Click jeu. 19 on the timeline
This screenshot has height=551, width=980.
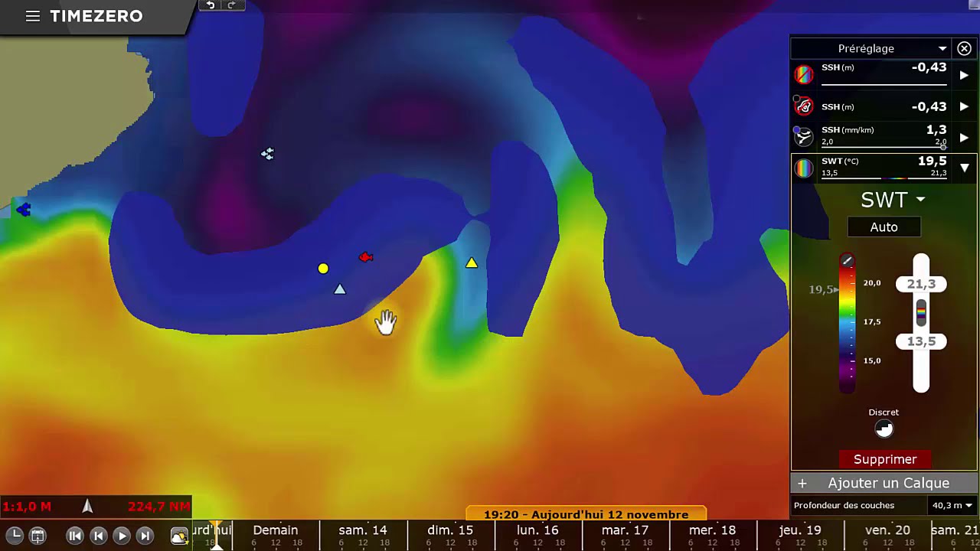(800, 530)
